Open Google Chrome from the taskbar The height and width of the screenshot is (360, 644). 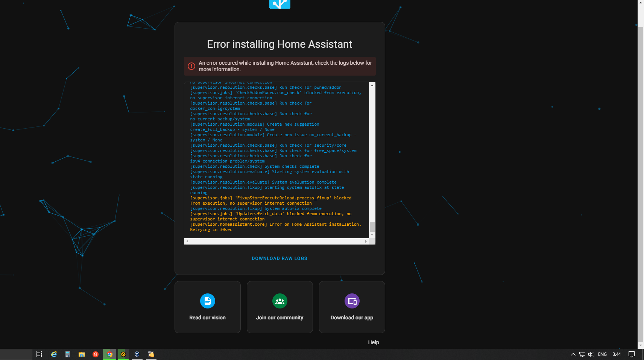tap(109, 354)
